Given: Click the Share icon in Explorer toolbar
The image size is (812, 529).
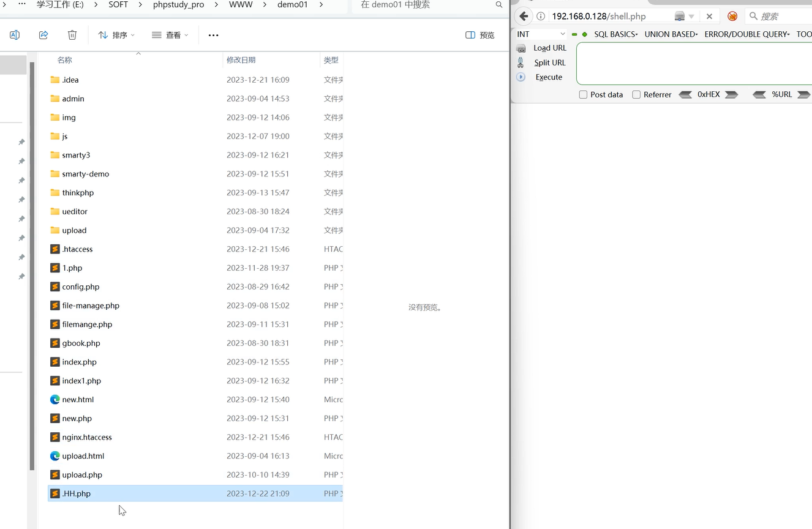Looking at the screenshot, I should pos(43,35).
